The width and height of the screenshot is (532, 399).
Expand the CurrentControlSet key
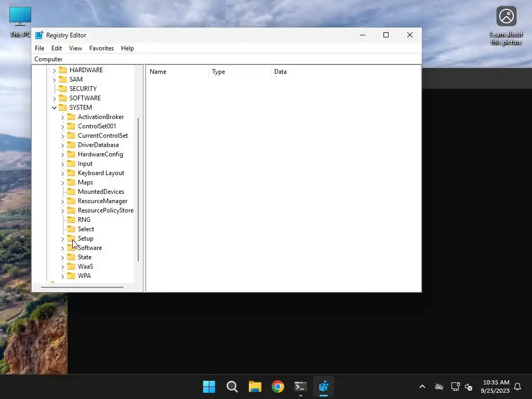62,136
